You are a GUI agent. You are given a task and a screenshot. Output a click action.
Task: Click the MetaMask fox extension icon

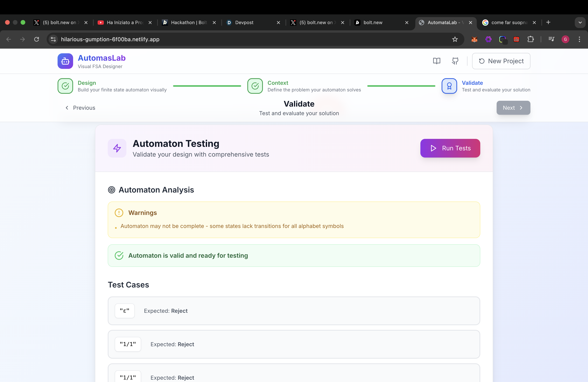474,39
